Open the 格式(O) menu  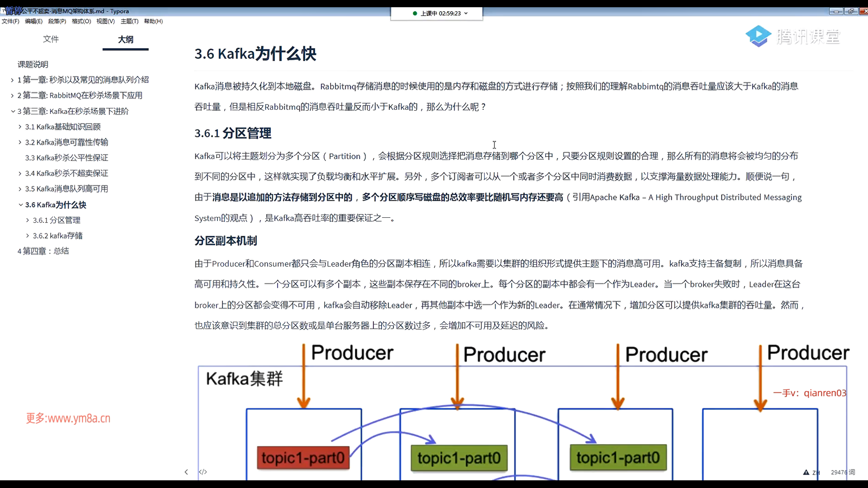[x=81, y=21]
